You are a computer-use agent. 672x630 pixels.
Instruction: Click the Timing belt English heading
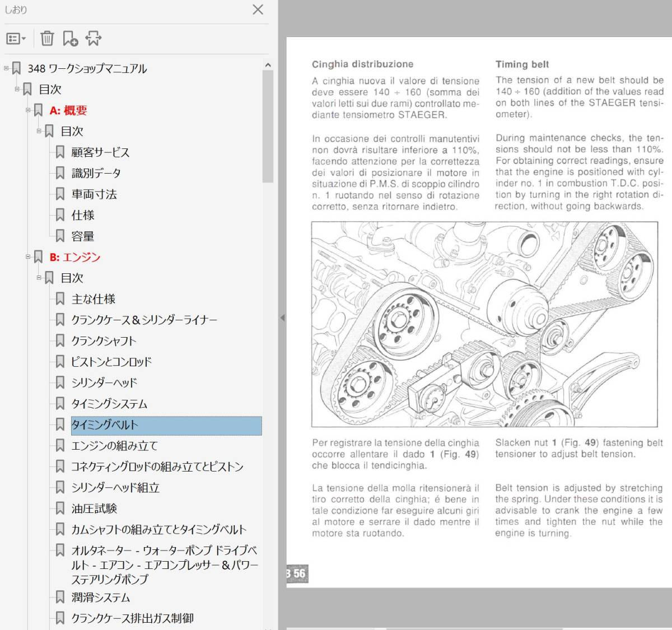pyautogui.click(x=522, y=64)
